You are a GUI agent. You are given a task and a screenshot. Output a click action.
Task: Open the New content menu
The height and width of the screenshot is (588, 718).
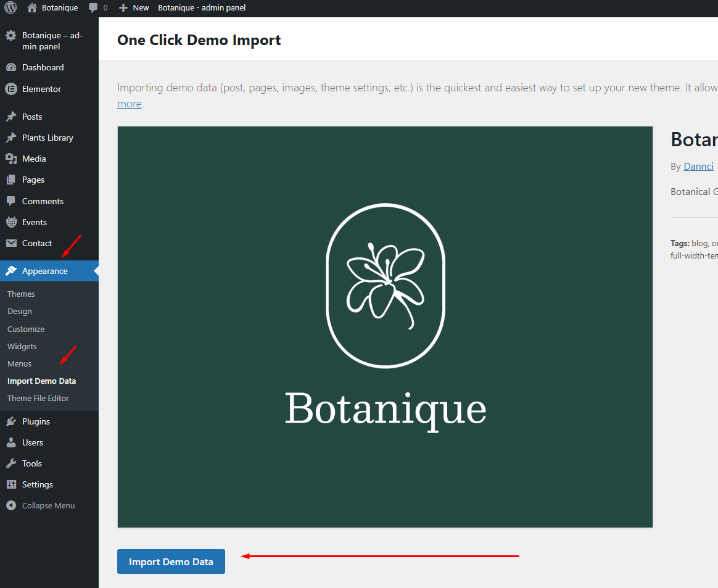[141, 8]
